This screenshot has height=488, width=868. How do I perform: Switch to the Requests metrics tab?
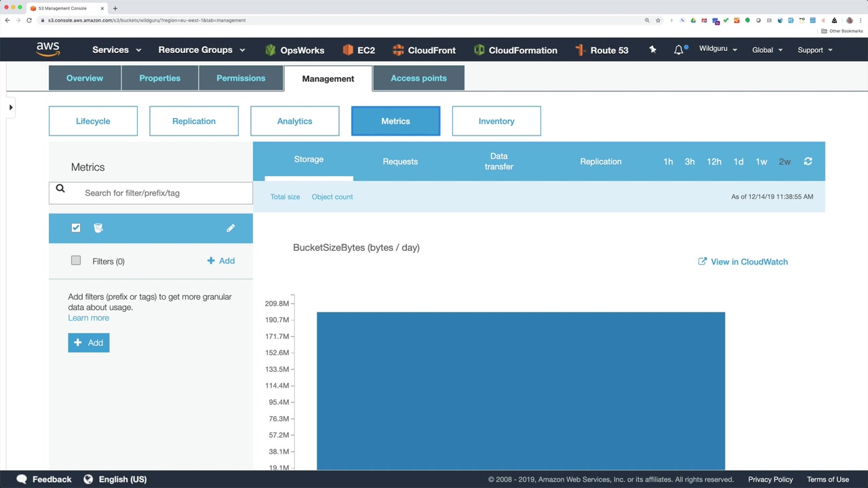coord(400,161)
